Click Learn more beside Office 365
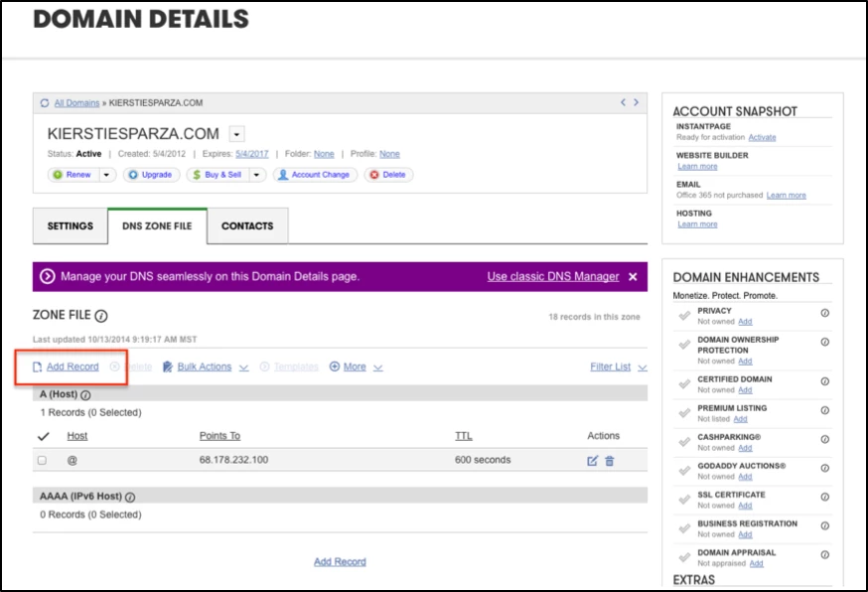 coord(787,195)
